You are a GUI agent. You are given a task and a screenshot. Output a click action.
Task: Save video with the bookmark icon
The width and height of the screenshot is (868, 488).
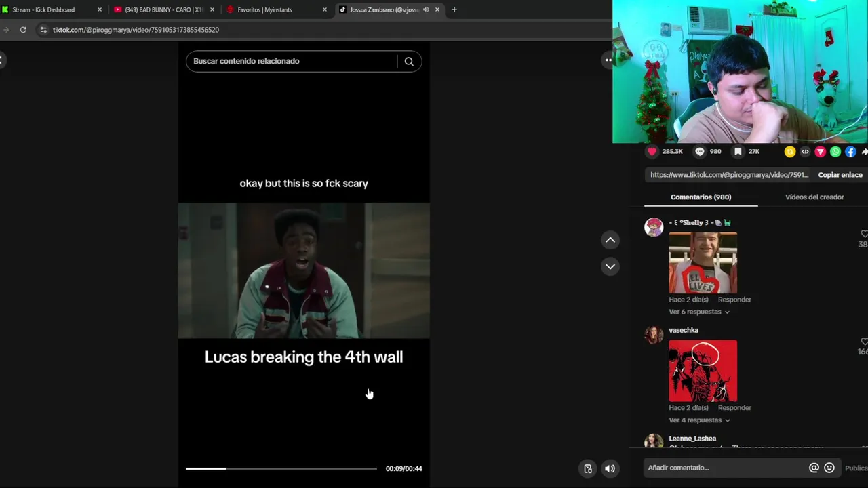[738, 152]
